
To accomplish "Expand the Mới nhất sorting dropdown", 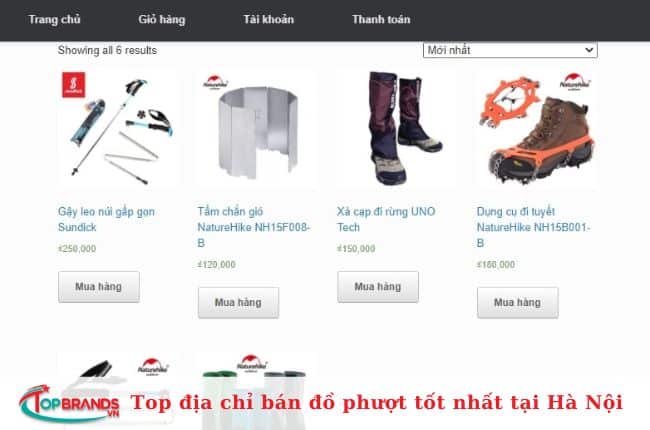I will pyautogui.click(x=510, y=50).
